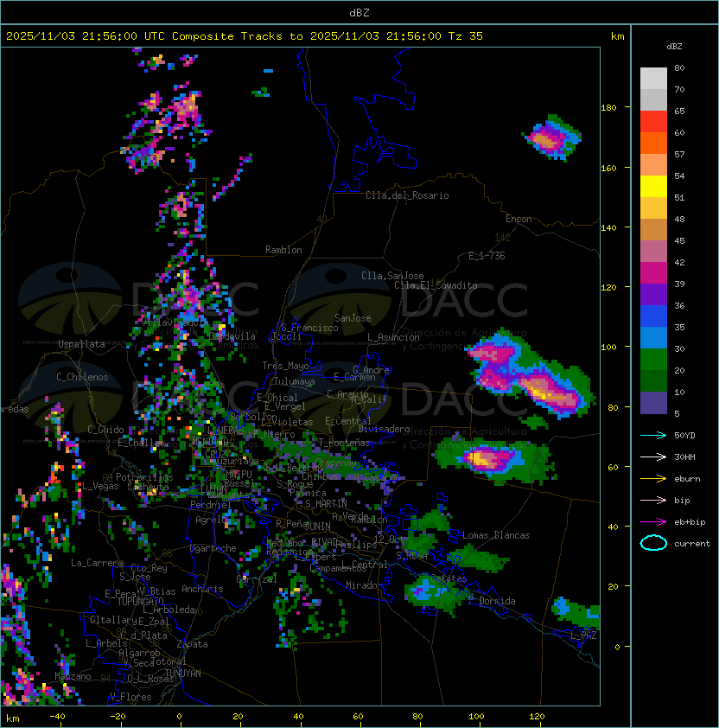Click the Zapata map label
The image size is (719, 728).
click(x=192, y=644)
